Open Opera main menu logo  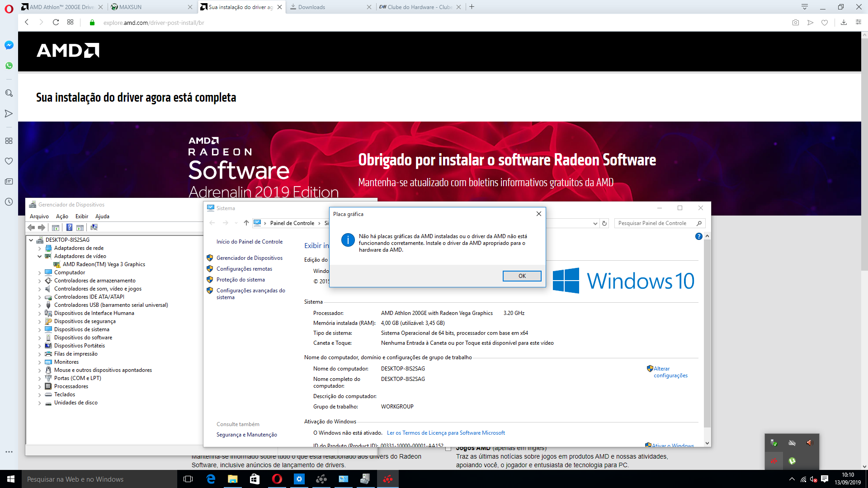point(9,9)
